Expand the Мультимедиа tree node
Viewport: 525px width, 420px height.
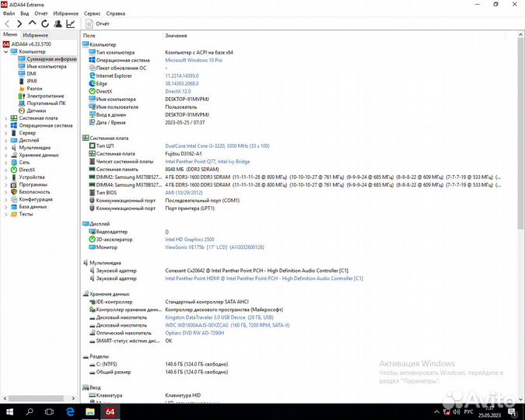coord(5,148)
